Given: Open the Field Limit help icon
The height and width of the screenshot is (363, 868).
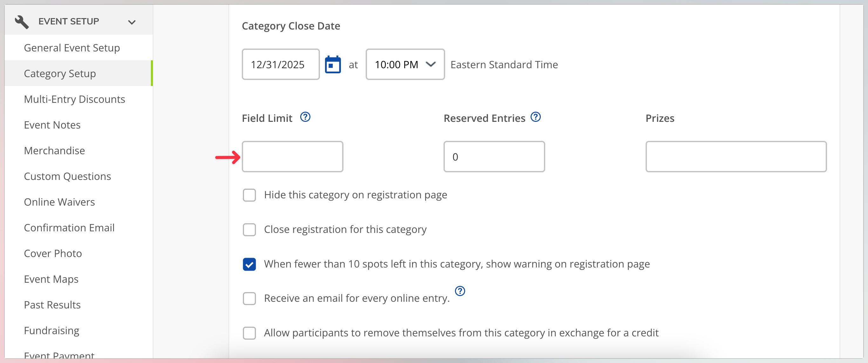Looking at the screenshot, I should 305,117.
